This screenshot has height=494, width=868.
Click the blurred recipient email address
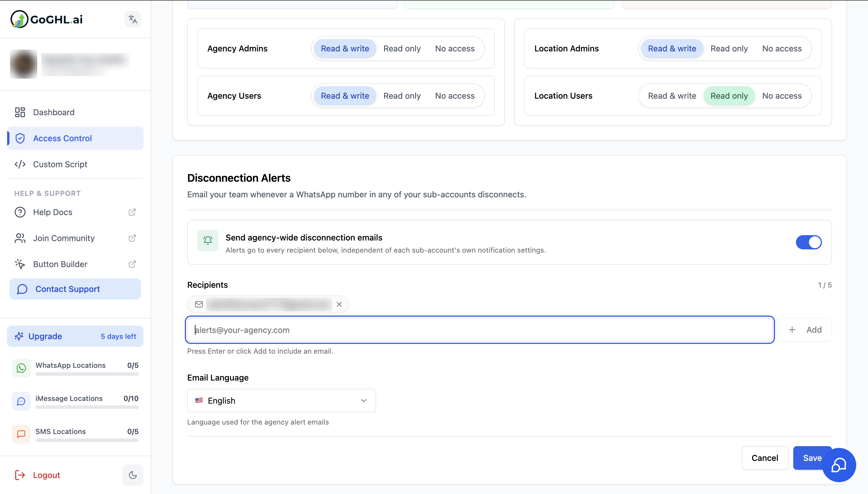269,304
